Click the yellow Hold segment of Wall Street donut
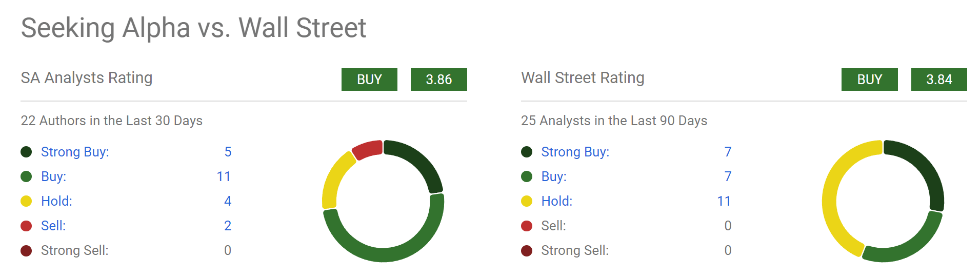Image resolution: width=980 pixels, height=277 pixels. tap(831, 200)
